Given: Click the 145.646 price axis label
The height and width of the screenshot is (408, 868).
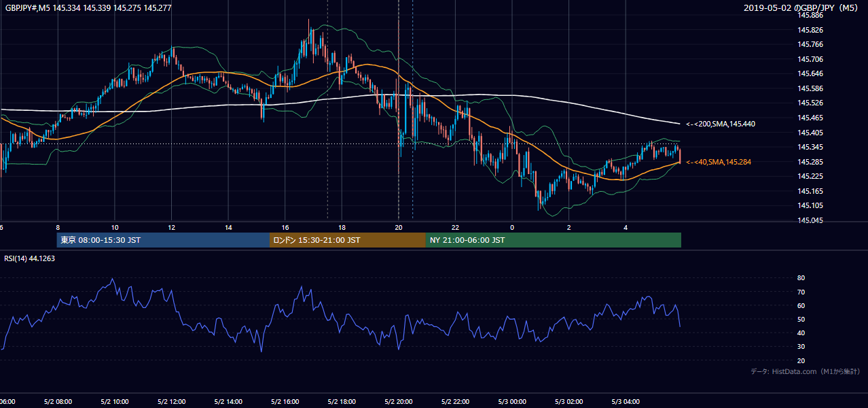Looking at the screenshot, I should click(810, 73).
